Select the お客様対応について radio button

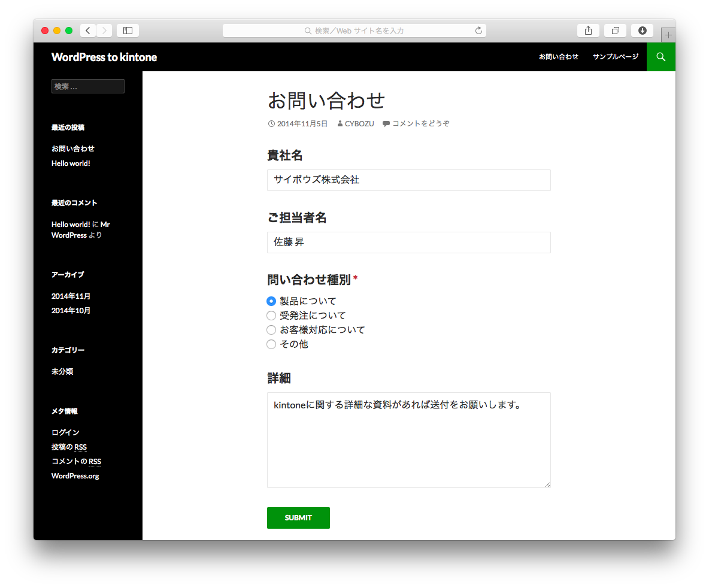click(x=271, y=330)
